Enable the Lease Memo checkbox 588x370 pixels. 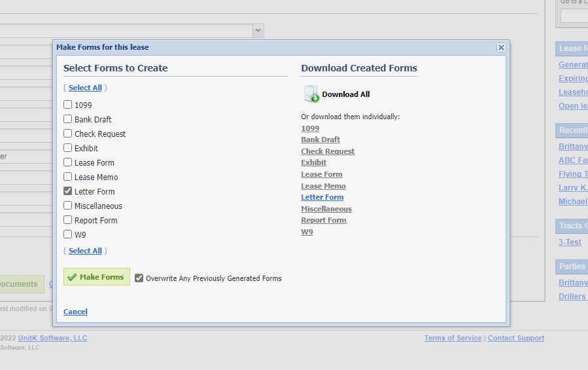pyautogui.click(x=67, y=177)
